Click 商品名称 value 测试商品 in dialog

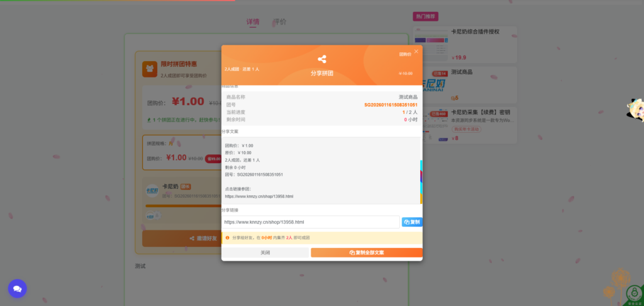pyautogui.click(x=408, y=97)
